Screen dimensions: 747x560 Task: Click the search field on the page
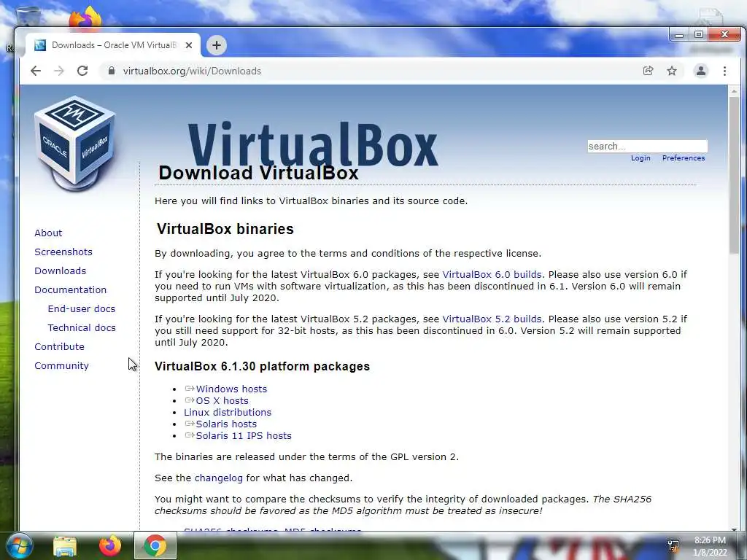tap(648, 146)
